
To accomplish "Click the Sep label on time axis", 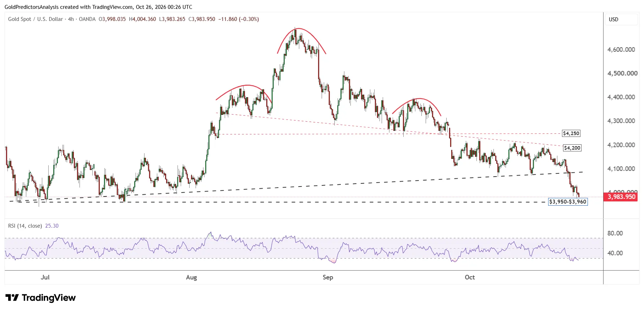I will [x=328, y=277].
